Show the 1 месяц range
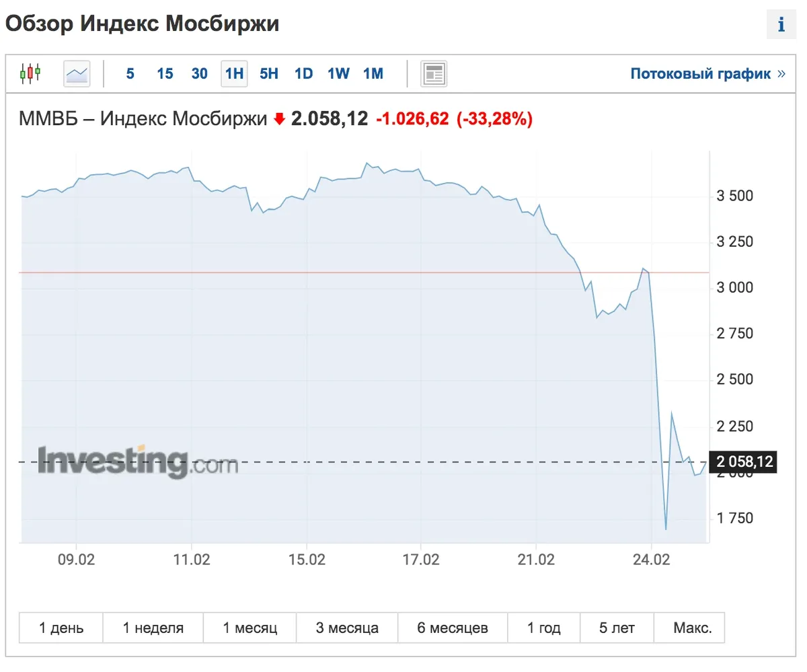 250,628
